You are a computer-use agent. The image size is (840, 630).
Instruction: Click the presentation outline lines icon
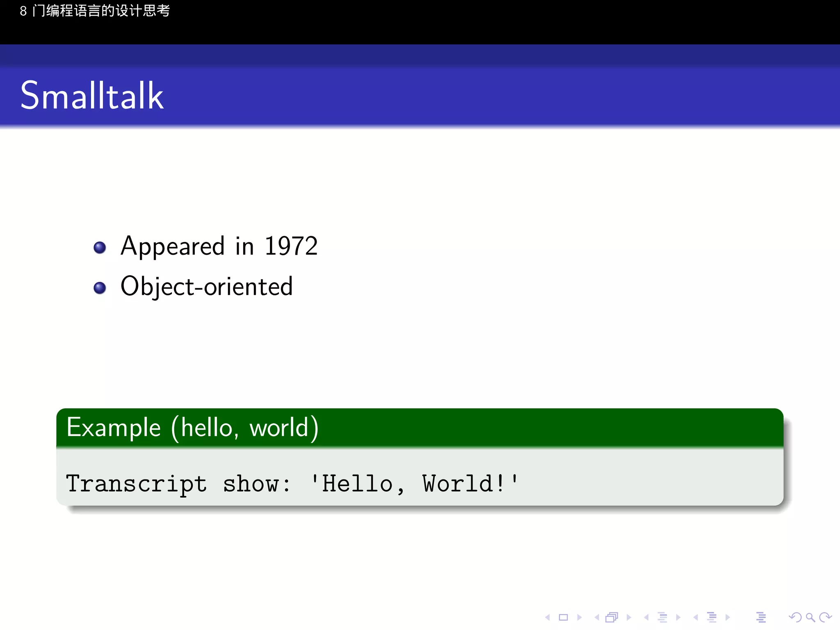coord(761,617)
